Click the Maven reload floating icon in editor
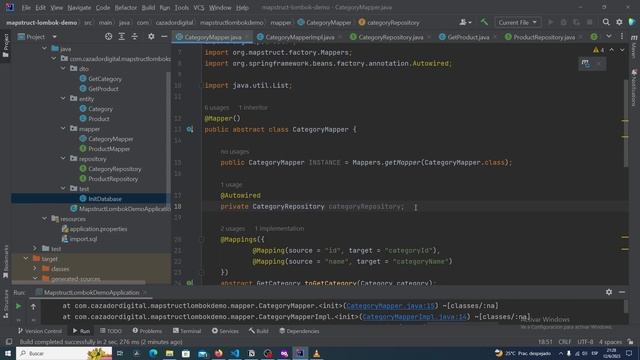Screen dimensions: 640x360 click(585, 63)
